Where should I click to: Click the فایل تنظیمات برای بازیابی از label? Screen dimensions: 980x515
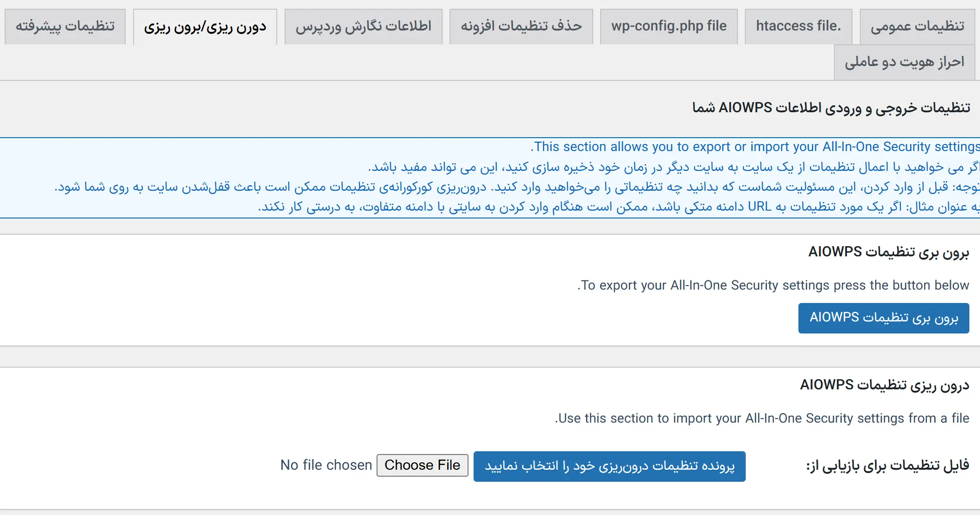[x=887, y=466]
